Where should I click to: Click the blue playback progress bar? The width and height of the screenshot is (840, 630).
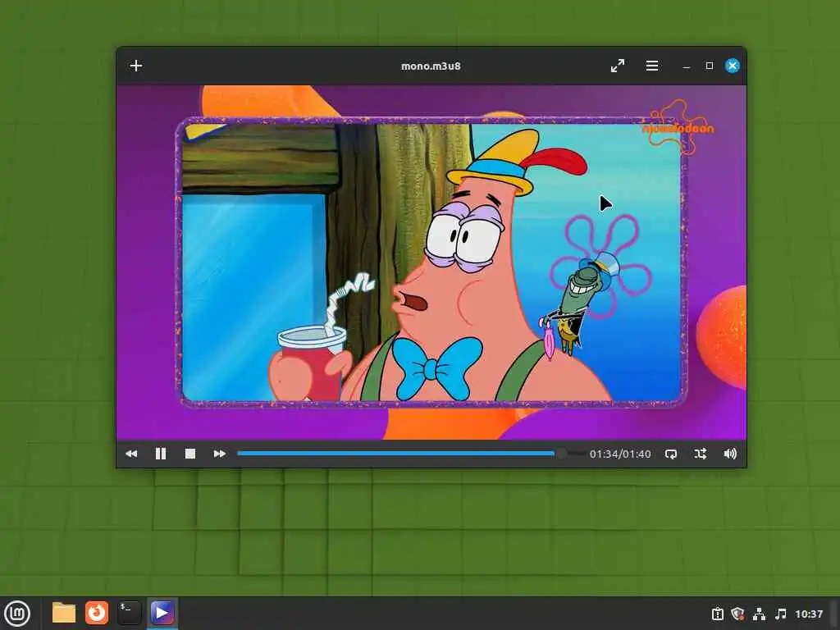pos(395,454)
